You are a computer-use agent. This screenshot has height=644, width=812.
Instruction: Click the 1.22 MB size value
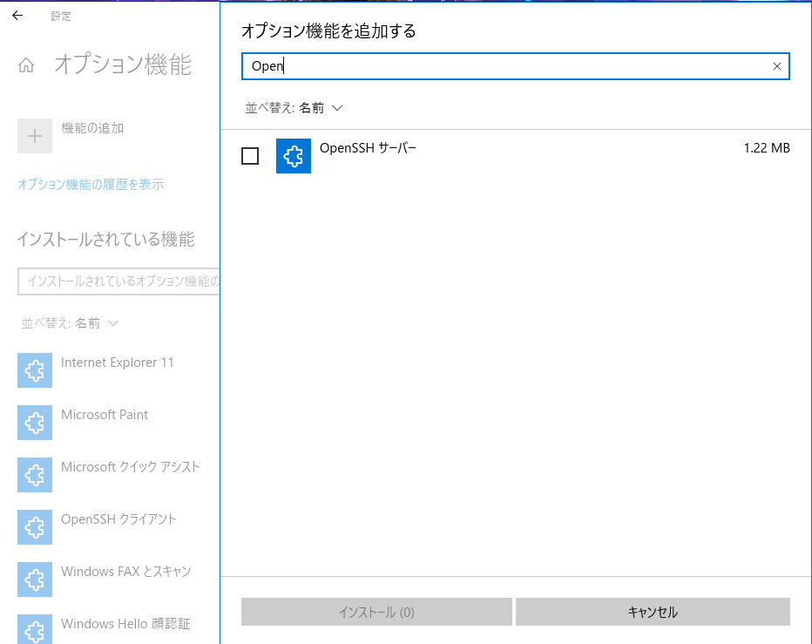[x=767, y=148]
